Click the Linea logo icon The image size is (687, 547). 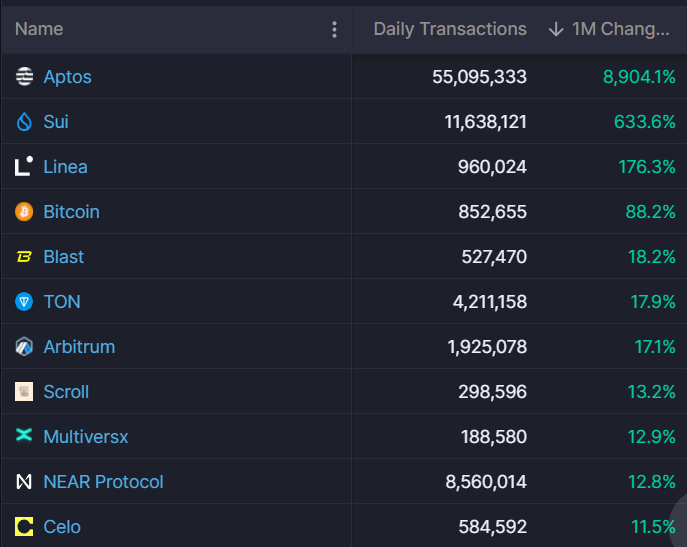[24, 166]
